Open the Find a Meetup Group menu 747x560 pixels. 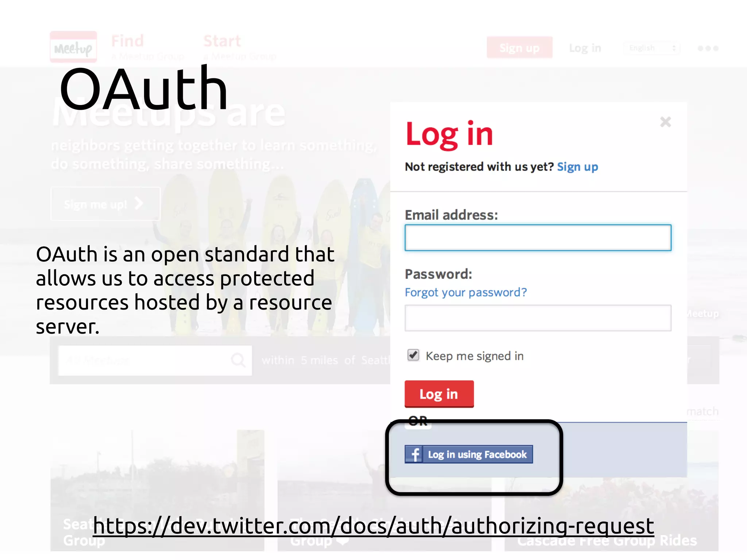coord(148,47)
